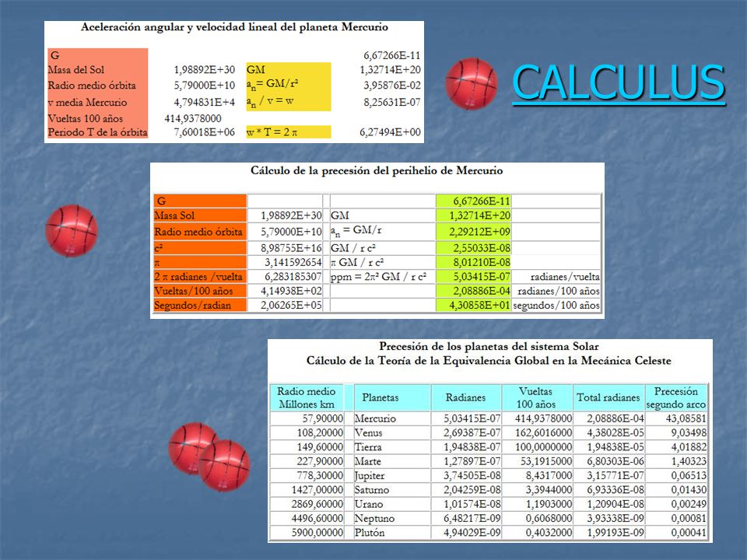
Task: Select Saturno's total radians 6,93336E-08
Action: click(x=615, y=489)
